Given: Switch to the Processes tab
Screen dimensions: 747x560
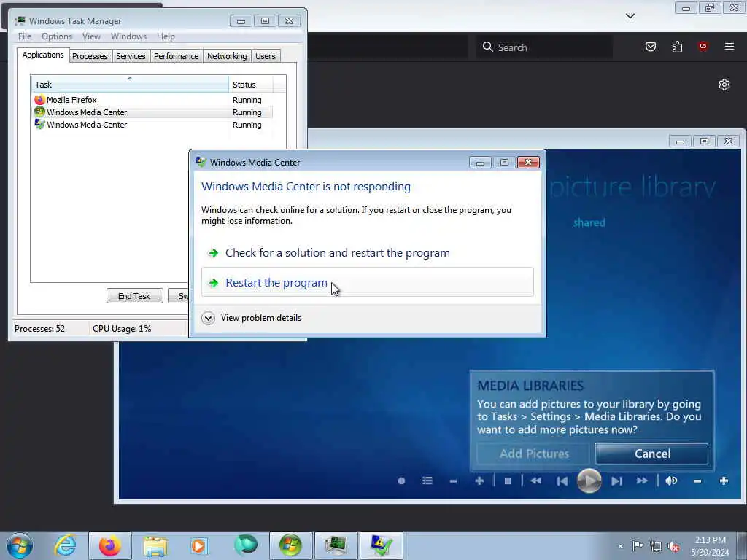Looking at the screenshot, I should [90, 56].
